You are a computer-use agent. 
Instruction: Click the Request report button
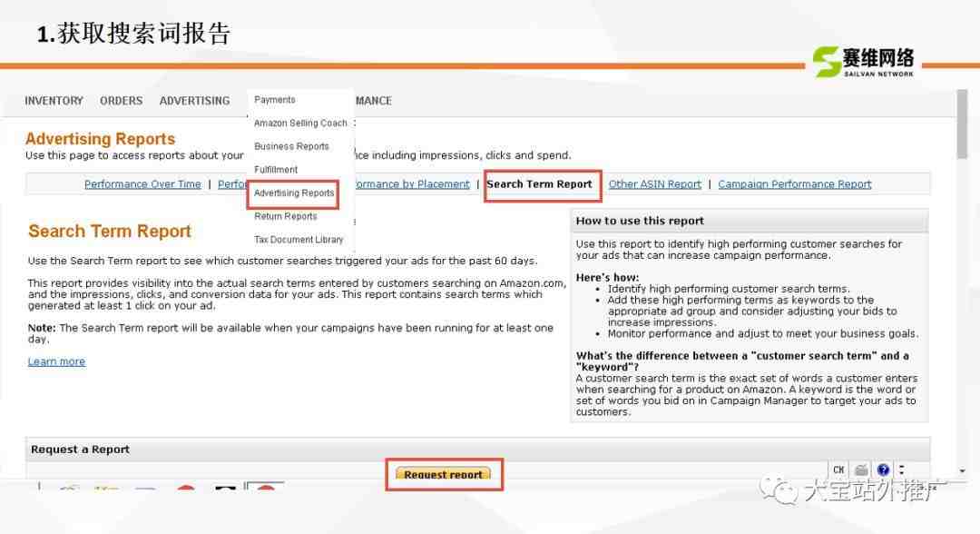click(x=443, y=475)
